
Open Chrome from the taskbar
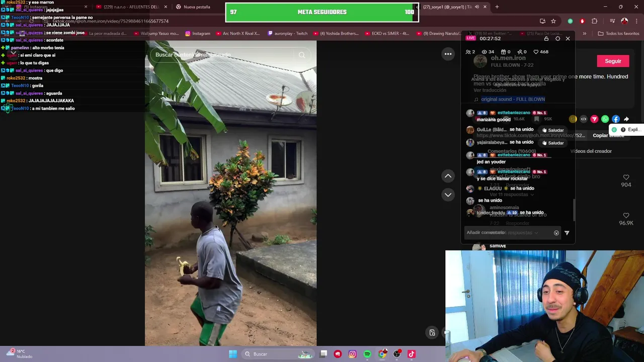click(382, 354)
